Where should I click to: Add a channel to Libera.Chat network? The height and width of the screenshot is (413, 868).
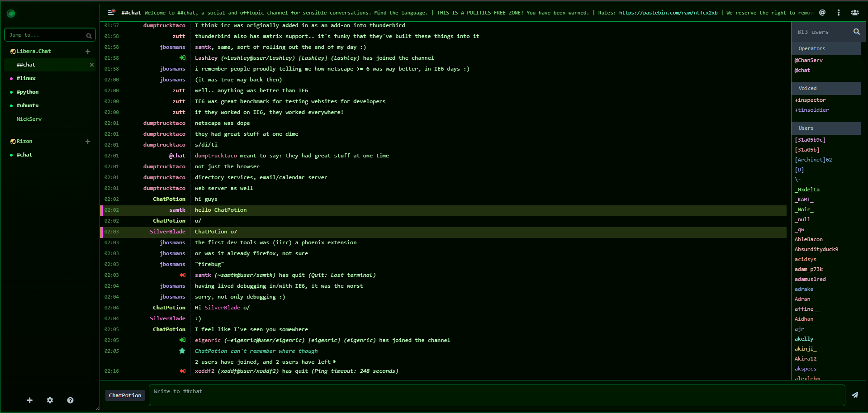tap(88, 52)
